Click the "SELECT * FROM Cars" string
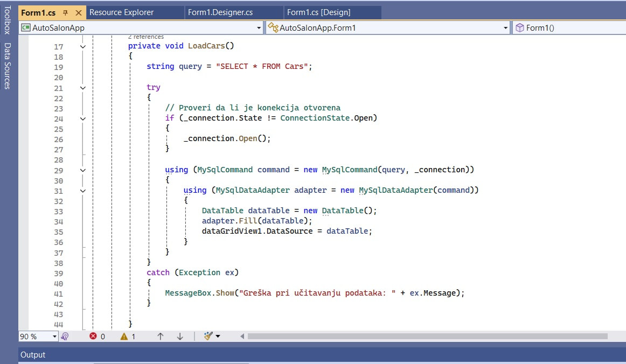This screenshot has height=364, width=626. pos(261,66)
